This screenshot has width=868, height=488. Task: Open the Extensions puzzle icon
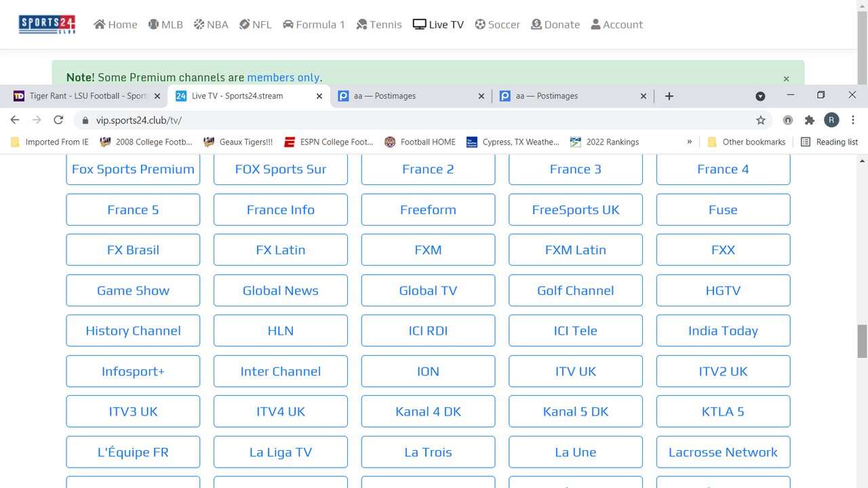coord(810,120)
